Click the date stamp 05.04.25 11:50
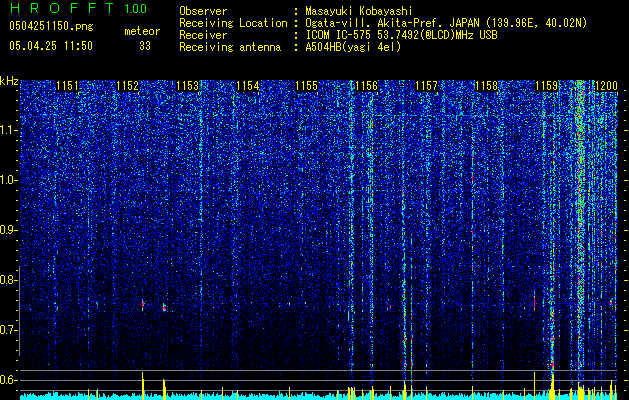 (51, 46)
